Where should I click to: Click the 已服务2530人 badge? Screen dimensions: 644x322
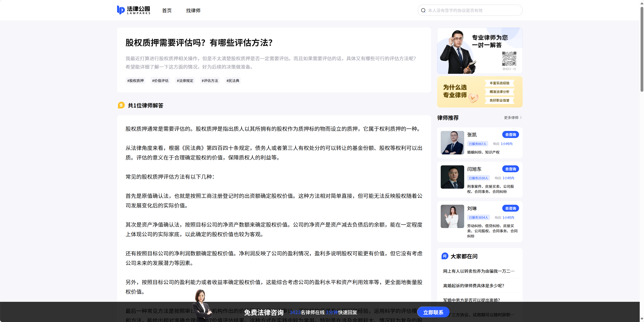click(x=478, y=178)
